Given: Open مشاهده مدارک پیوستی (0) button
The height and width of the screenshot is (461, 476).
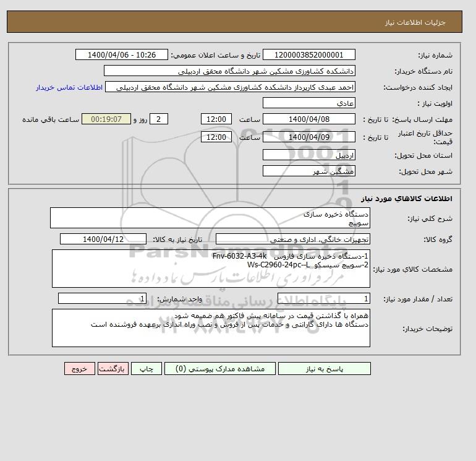Looking at the screenshot, I should pos(220,368).
